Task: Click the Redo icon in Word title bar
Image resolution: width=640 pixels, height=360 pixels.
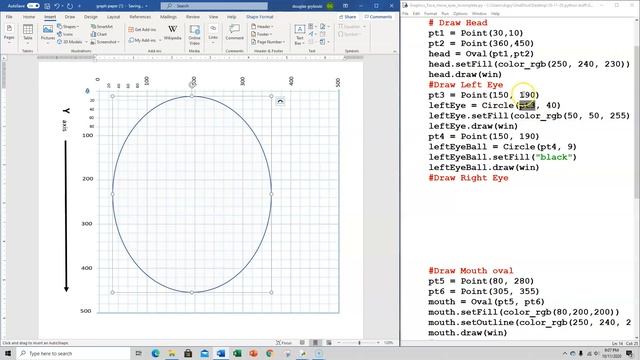Action: coord(70,6)
